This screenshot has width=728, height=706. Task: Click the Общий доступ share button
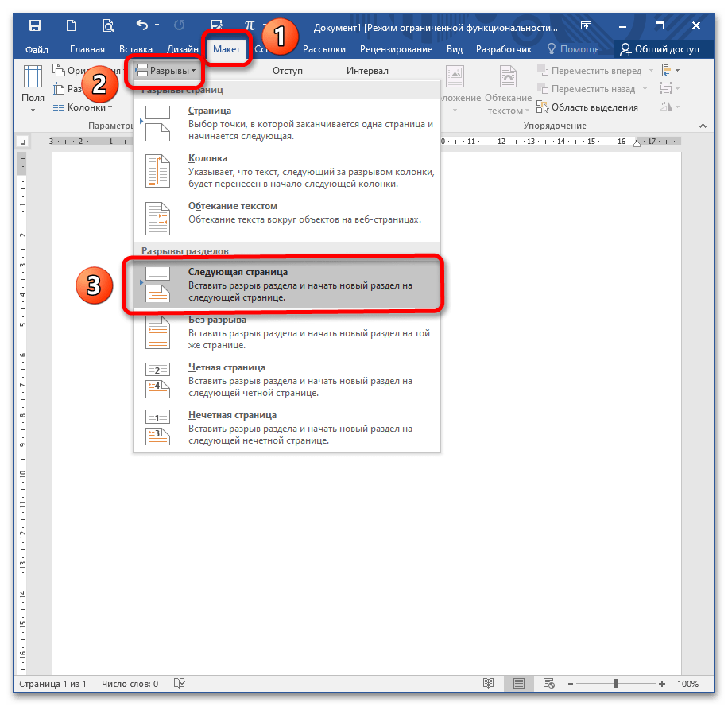click(x=660, y=49)
